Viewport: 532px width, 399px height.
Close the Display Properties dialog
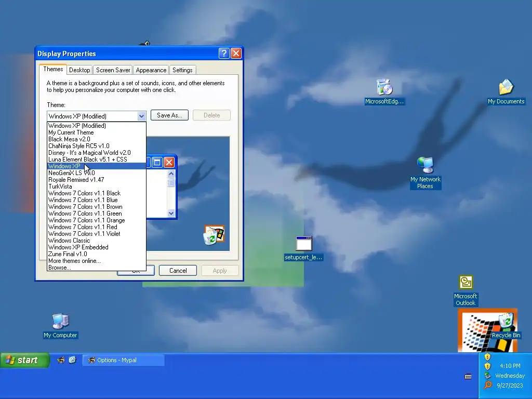click(x=236, y=54)
